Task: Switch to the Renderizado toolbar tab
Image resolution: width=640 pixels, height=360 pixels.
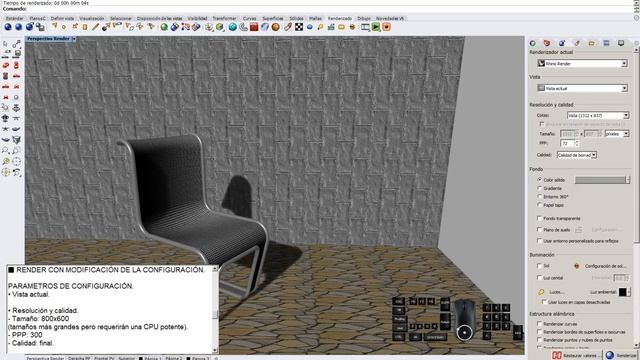Action: [340, 18]
